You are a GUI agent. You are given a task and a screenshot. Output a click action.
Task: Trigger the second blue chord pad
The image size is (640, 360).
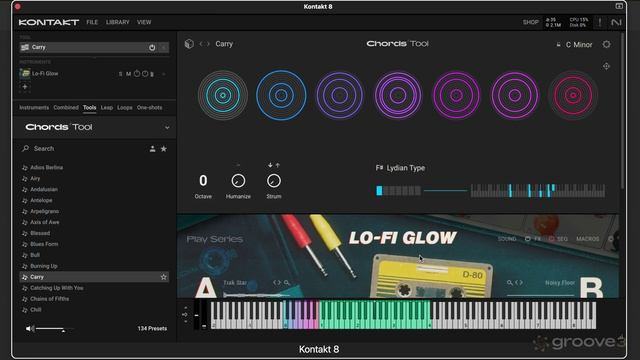tap(281, 95)
